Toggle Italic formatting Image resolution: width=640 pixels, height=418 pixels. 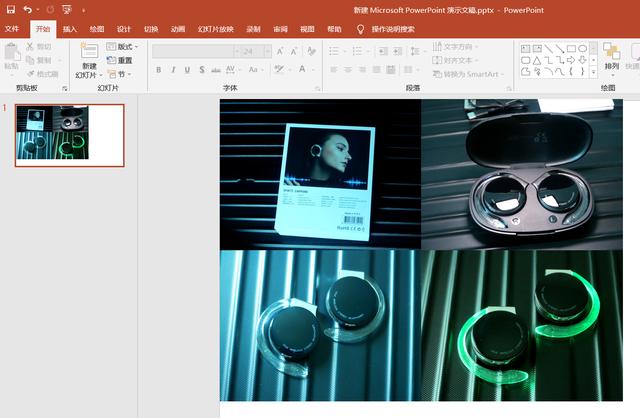coord(173,70)
